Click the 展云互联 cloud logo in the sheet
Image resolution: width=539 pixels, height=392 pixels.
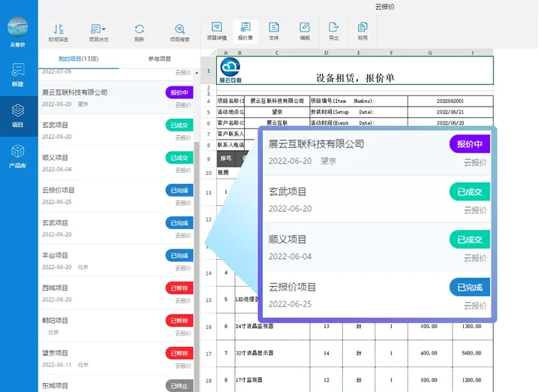coord(230,70)
